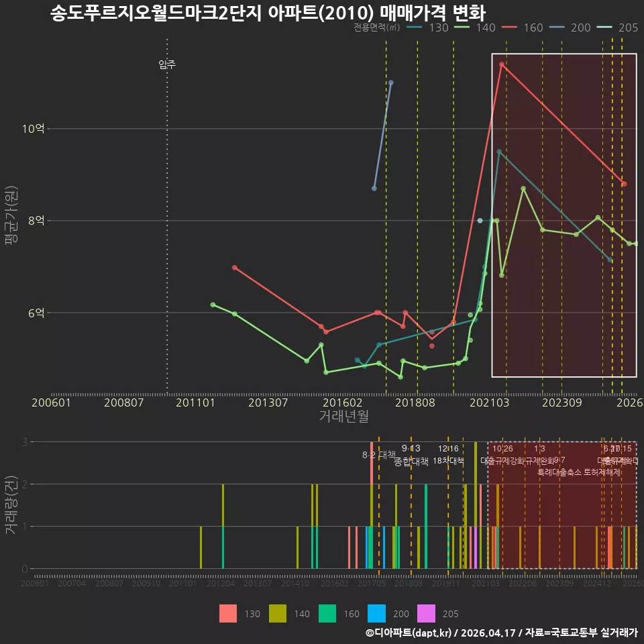Click the 거래년월 axis title

[343, 416]
